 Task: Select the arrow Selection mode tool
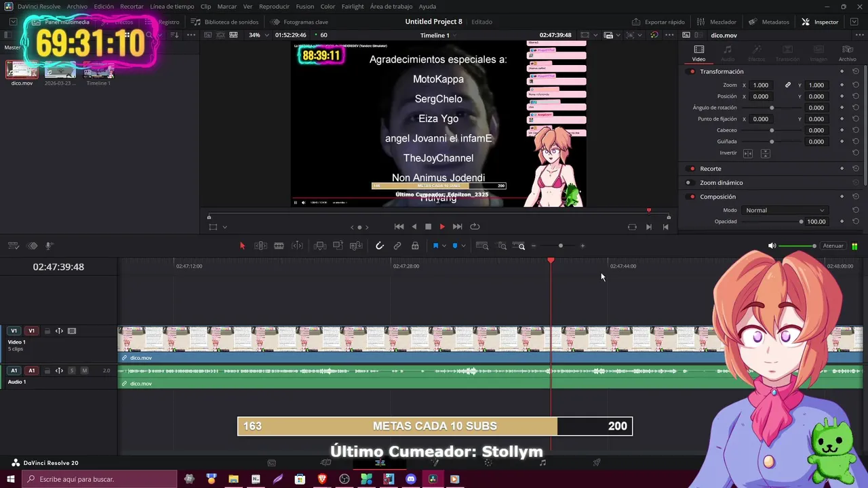(242, 245)
